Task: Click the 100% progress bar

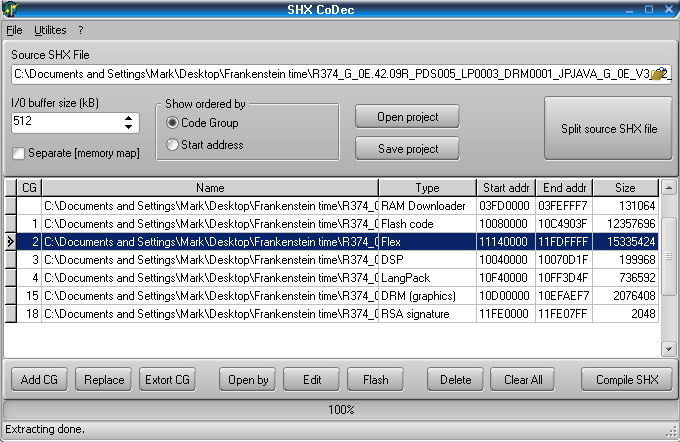Action: click(x=340, y=409)
